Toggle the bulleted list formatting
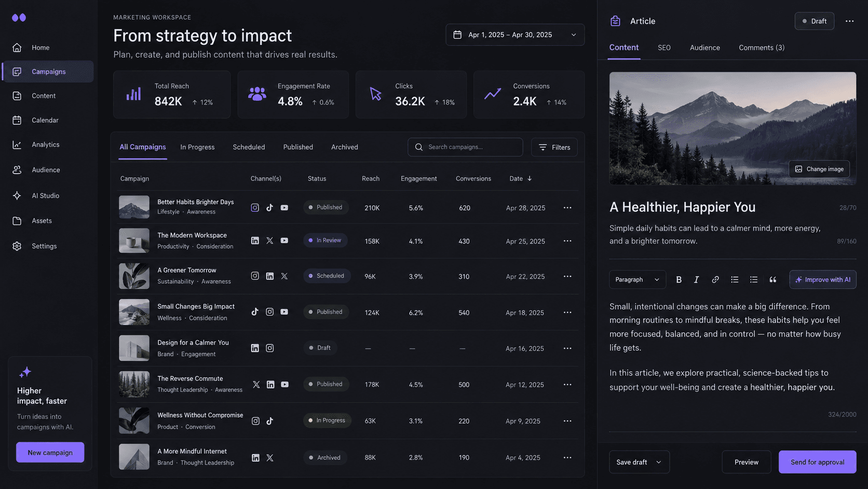 [x=735, y=280]
